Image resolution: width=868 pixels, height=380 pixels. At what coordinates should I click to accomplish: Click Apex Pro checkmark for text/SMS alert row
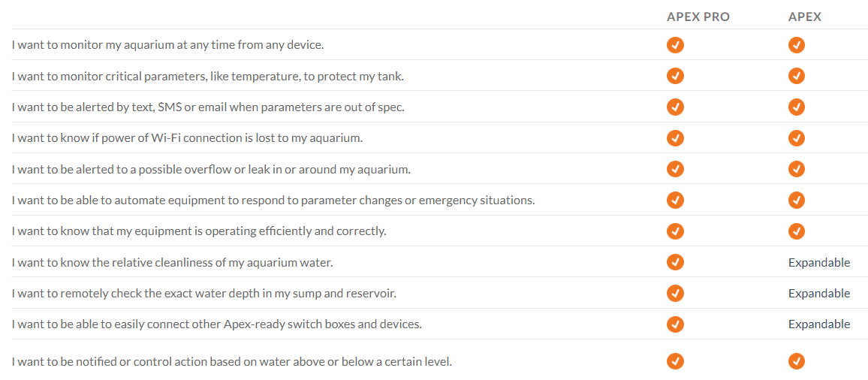tap(675, 107)
